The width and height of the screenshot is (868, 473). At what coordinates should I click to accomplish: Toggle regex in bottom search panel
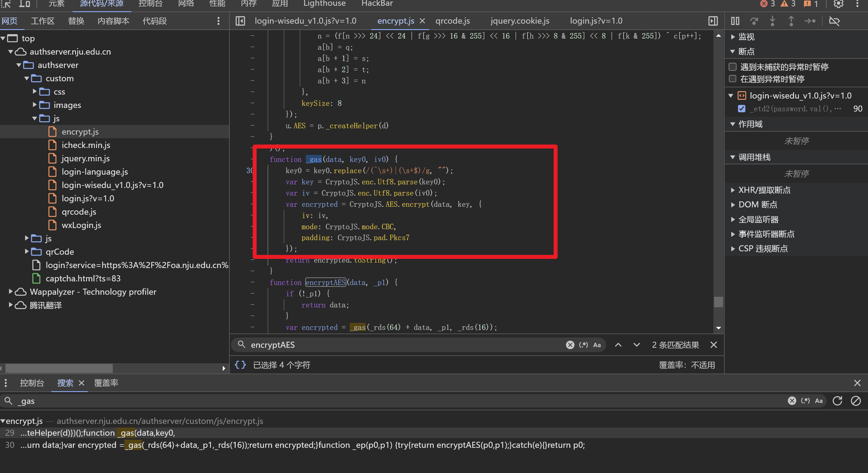(x=805, y=401)
